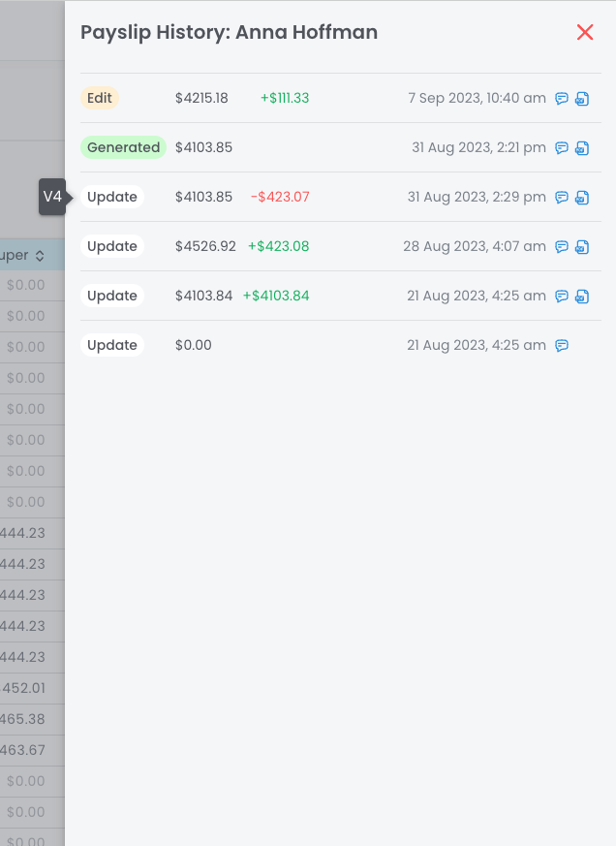Click the 7 Sep 2023, 10:40 am timestamp
616x846 pixels.
477,98
